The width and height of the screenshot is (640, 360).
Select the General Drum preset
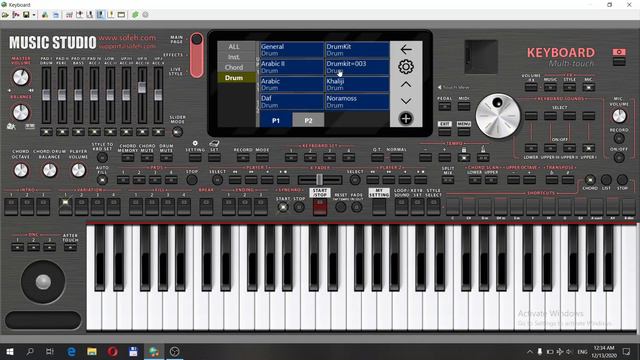pos(292,50)
